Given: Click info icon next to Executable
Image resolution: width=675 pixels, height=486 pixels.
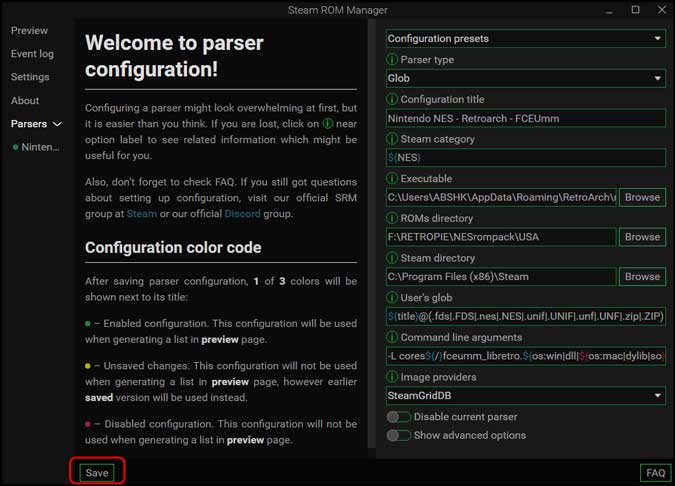Looking at the screenshot, I should (392, 179).
